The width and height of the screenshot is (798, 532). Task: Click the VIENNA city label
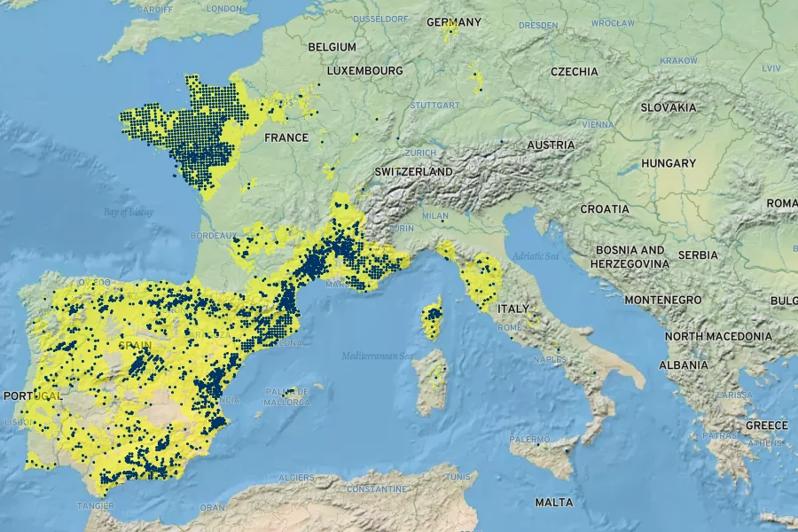597,124
